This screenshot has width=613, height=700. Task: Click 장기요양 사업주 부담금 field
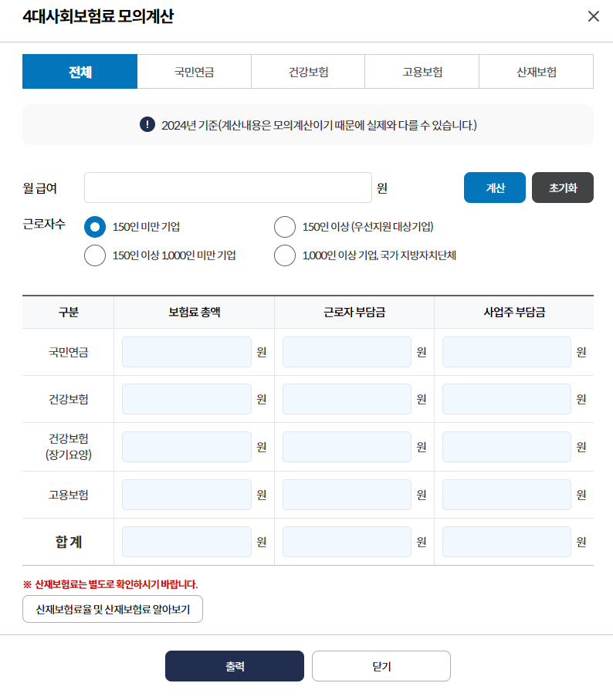[x=506, y=447]
